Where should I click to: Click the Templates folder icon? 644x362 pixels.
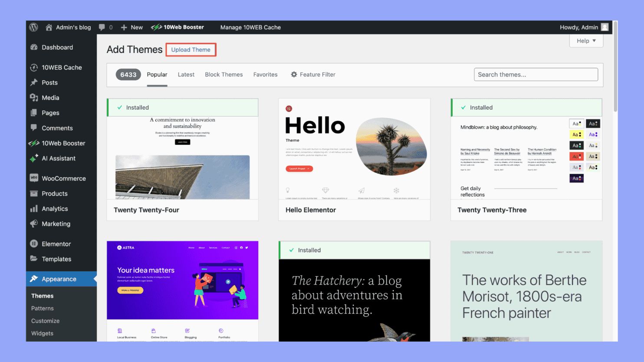pyautogui.click(x=34, y=258)
